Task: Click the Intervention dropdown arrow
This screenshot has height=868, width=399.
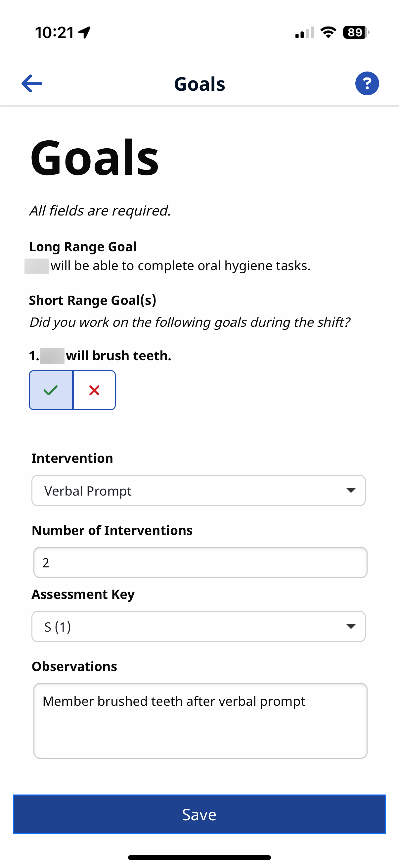Action: (x=350, y=490)
